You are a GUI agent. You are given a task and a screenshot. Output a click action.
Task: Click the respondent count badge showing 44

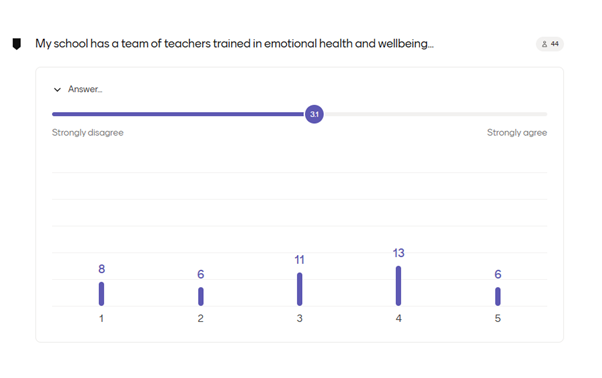click(549, 44)
